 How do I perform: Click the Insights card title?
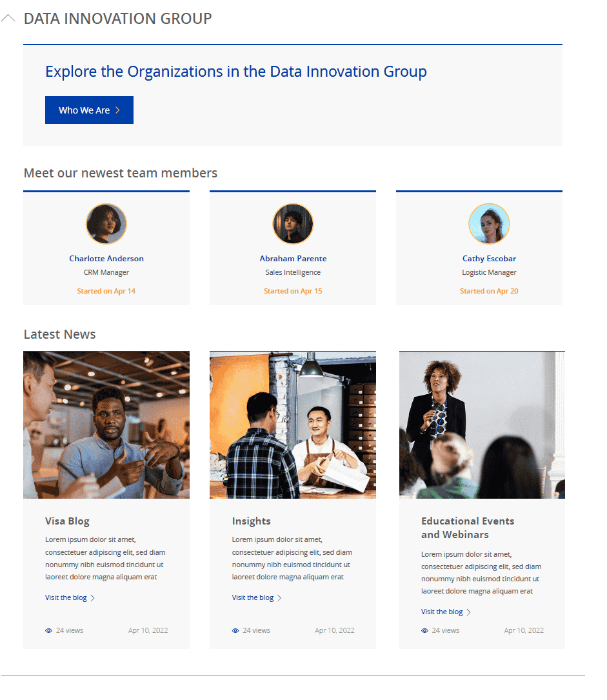pyautogui.click(x=252, y=521)
